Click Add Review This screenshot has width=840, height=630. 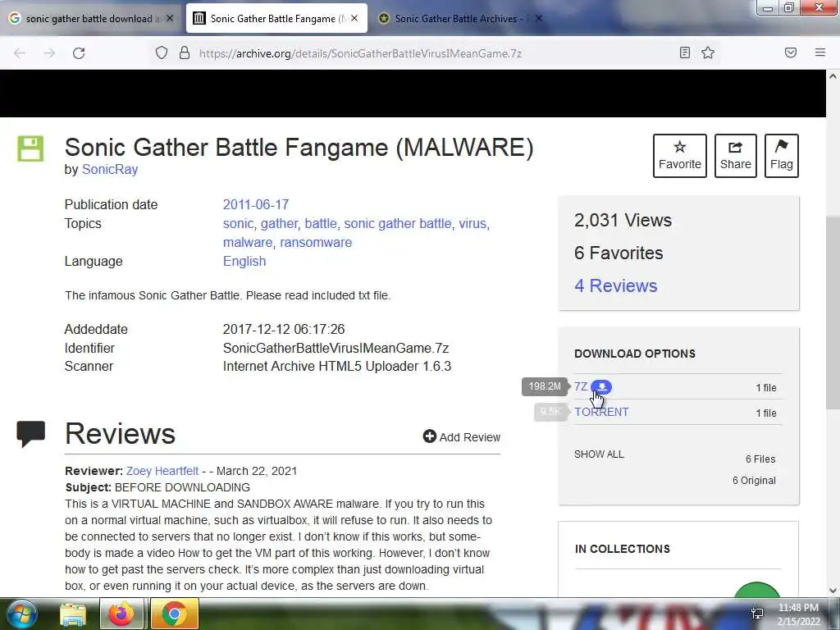point(462,437)
